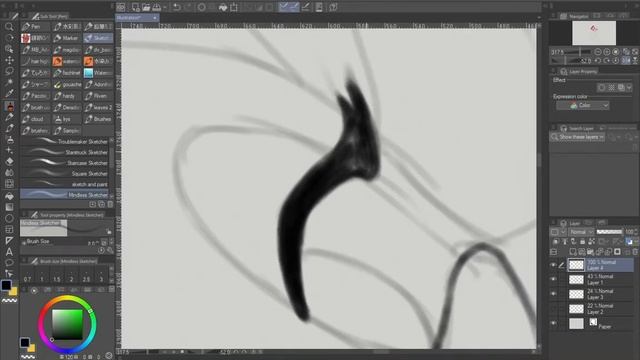Select the Move layer tool
The height and width of the screenshot is (360, 640).
coord(9,60)
